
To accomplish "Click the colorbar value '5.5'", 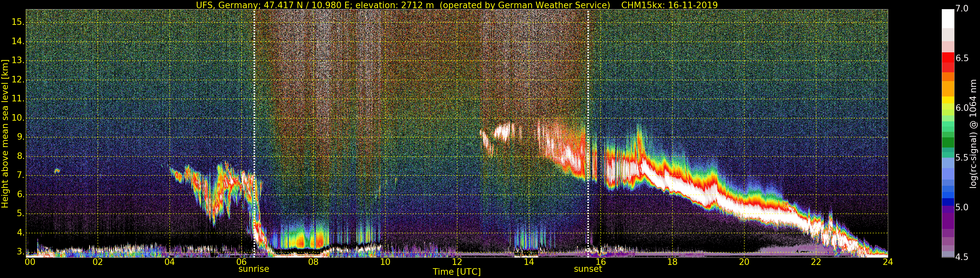I will click(x=962, y=158).
